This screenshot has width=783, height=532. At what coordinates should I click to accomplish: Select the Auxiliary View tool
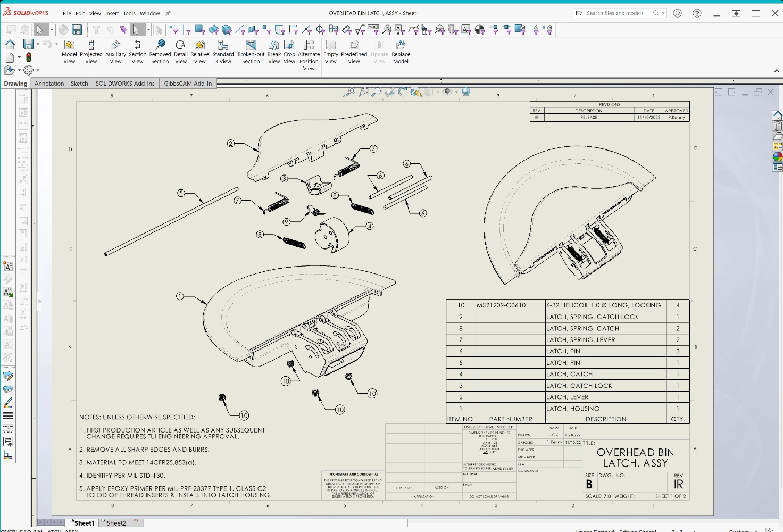tap(115, 52)
